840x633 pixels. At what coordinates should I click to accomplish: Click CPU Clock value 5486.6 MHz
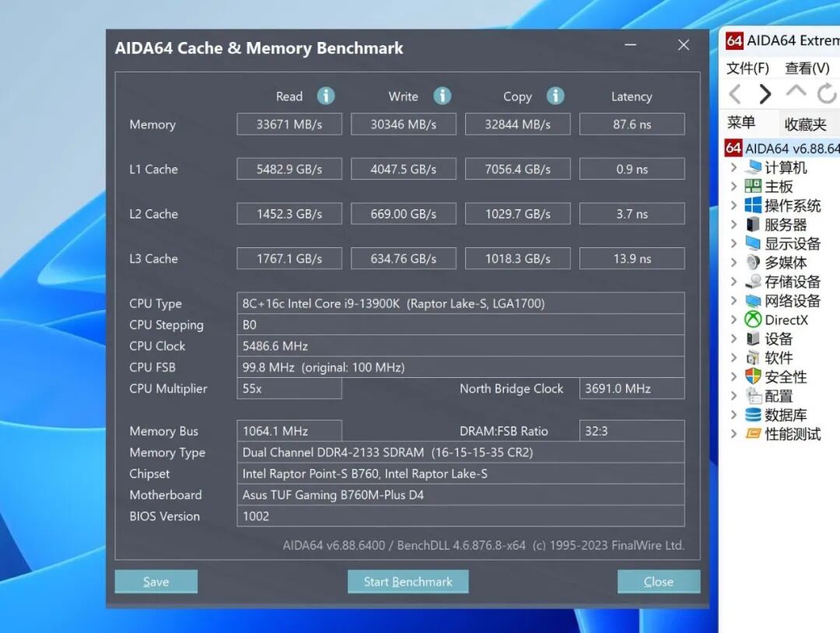tap(460, 346)
